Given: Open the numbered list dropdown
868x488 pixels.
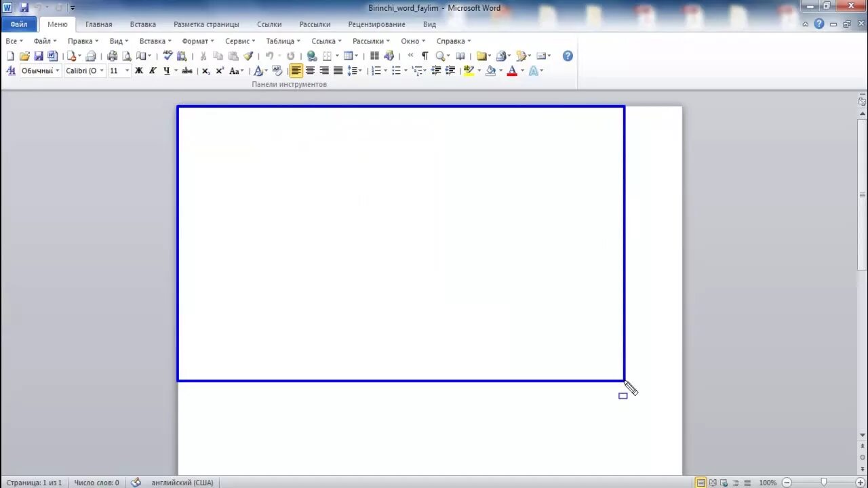Looking at the screenshot, I should [385, 70].
